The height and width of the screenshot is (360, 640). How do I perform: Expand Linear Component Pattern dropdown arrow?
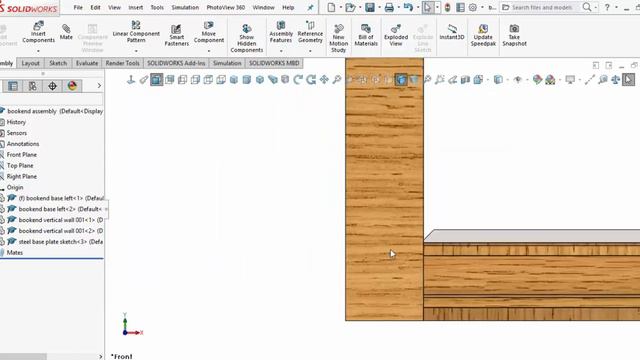136,51
